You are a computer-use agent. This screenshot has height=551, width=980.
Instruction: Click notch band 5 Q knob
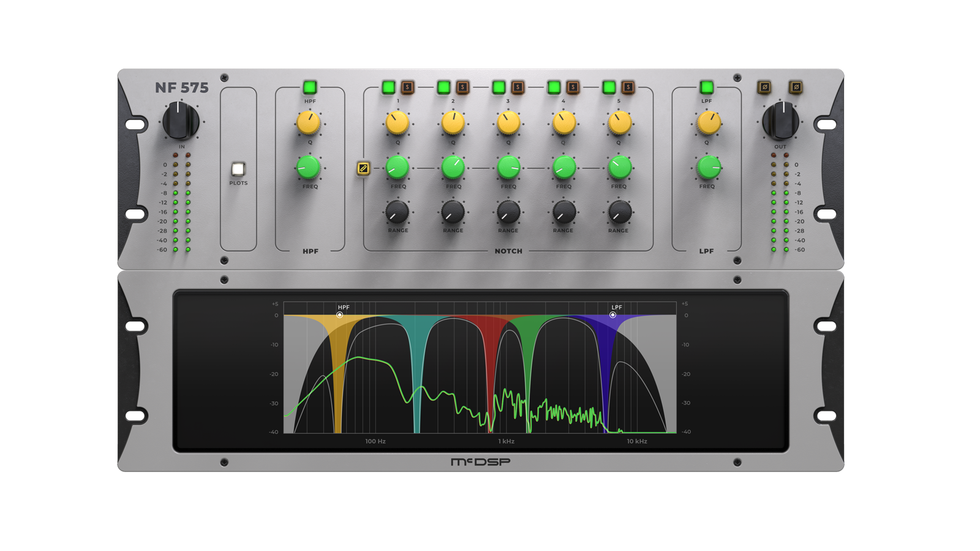619,122
